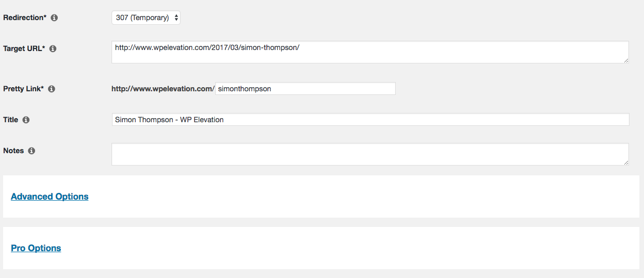Click inside the Target URL text area
Image resolution: width=644 pixels, height=278 pixels.
(x=370, y=52)
